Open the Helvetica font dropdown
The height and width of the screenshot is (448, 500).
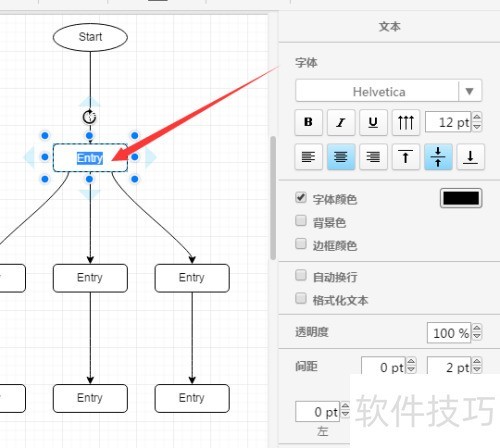pyautogui.click(x=388, y=91)
